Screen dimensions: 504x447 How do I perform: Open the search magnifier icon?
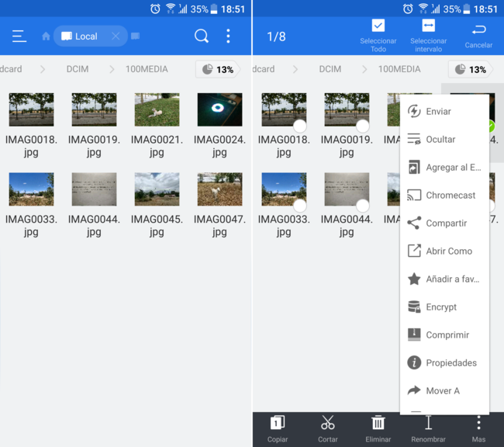(x=202, y=36)
